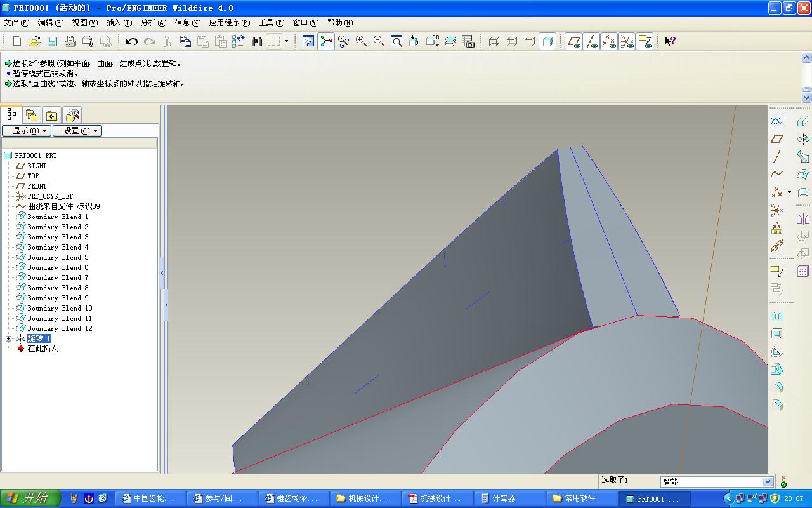
Task: Expand the 旋转 1 feature node
Action: [9, 338]
